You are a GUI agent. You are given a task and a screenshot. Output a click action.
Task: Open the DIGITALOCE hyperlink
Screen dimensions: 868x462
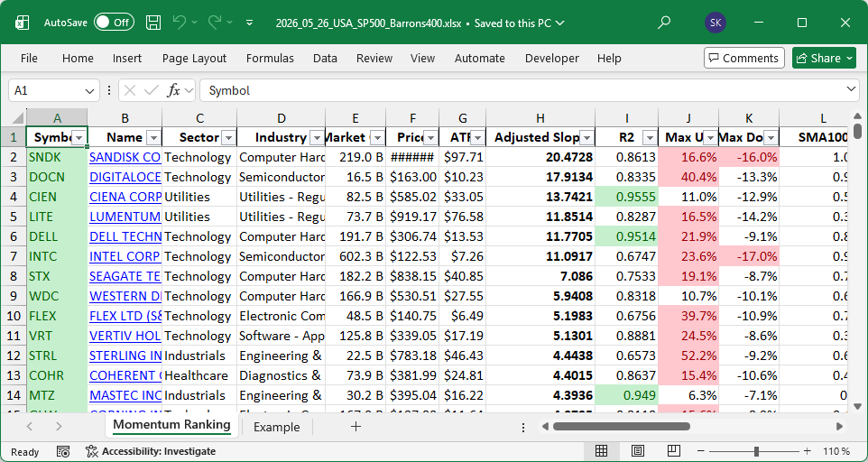(x=125, y=177)
